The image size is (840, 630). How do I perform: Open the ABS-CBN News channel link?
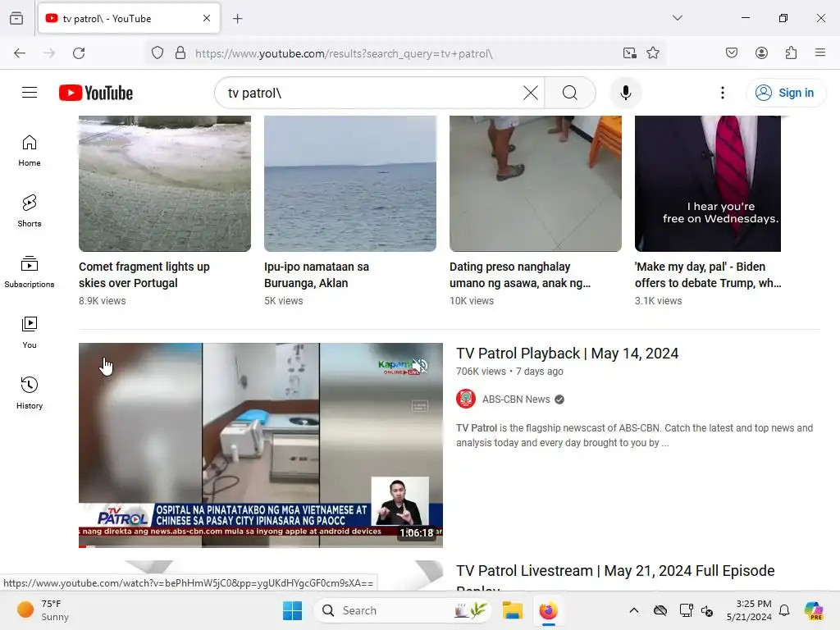pos(515,399)
